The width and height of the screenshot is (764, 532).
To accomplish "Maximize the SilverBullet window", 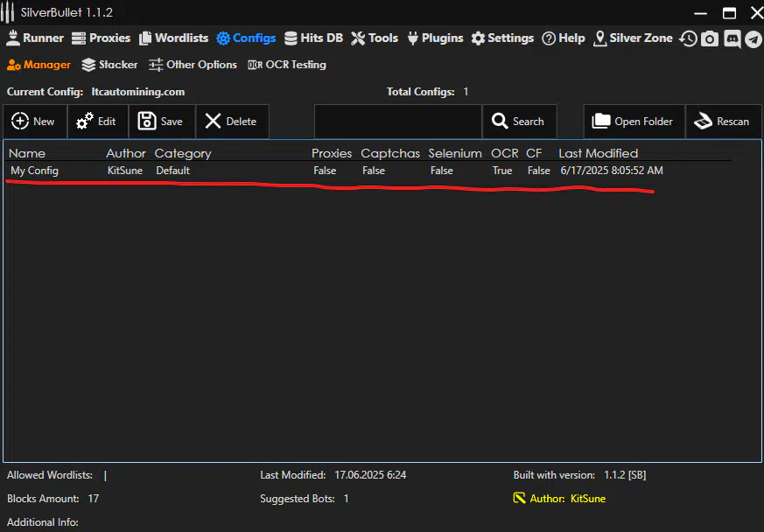I will [729, 13].
